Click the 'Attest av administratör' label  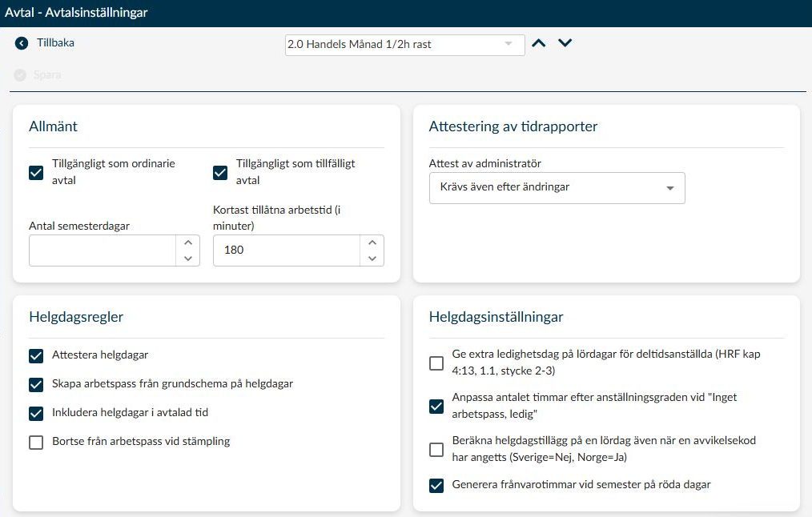(x=485, y=163)
